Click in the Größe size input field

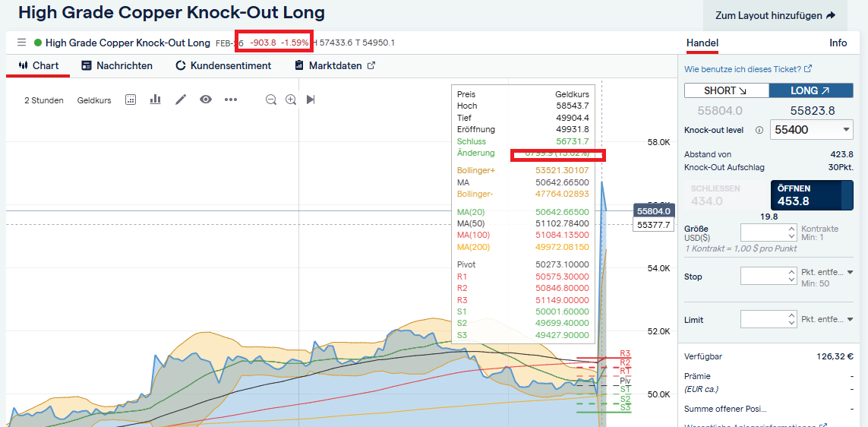pos(765,232)
